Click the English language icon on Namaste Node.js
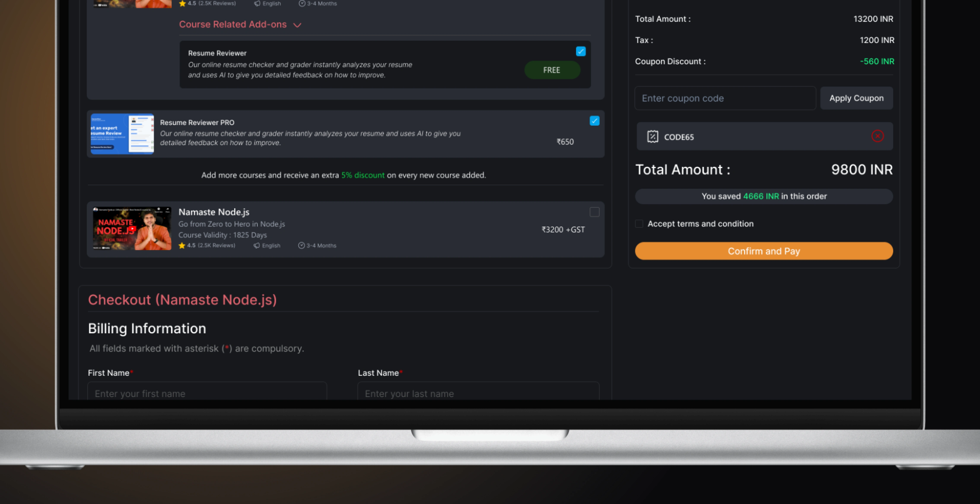This screenshot has height=504, width=980. 257,246
